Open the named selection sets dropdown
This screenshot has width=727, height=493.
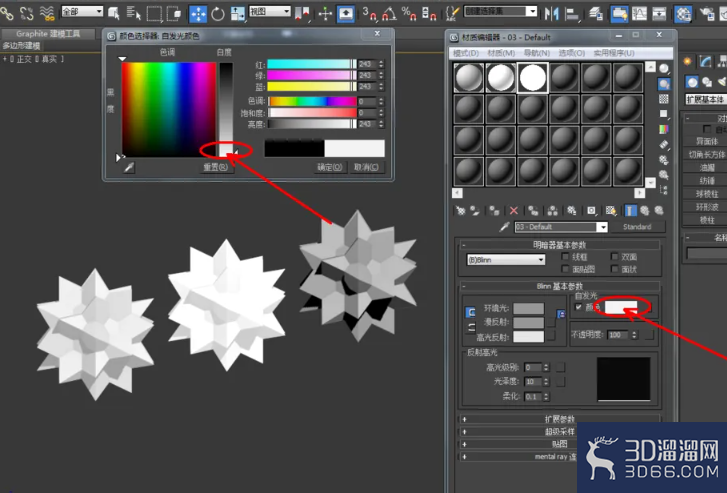click(x=501, y=12)
